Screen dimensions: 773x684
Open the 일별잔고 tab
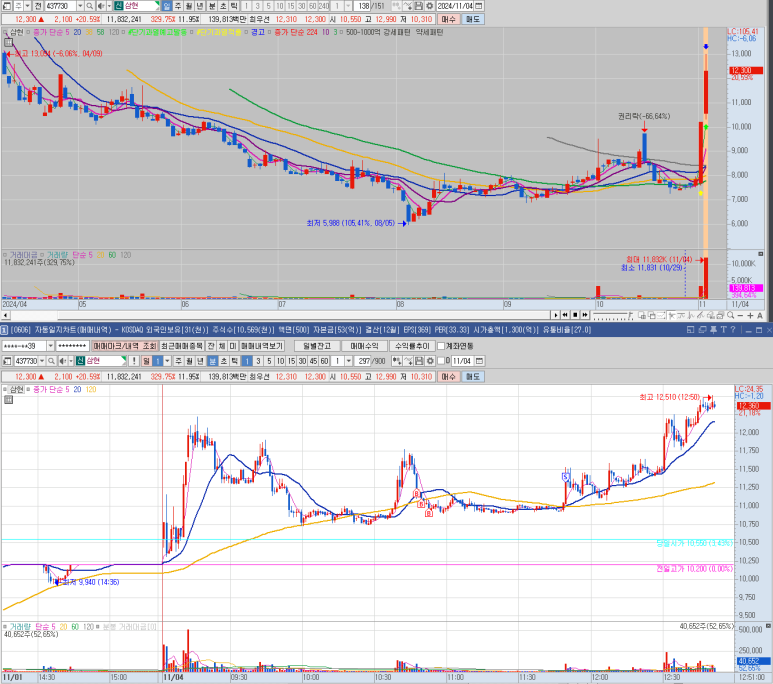316,346
